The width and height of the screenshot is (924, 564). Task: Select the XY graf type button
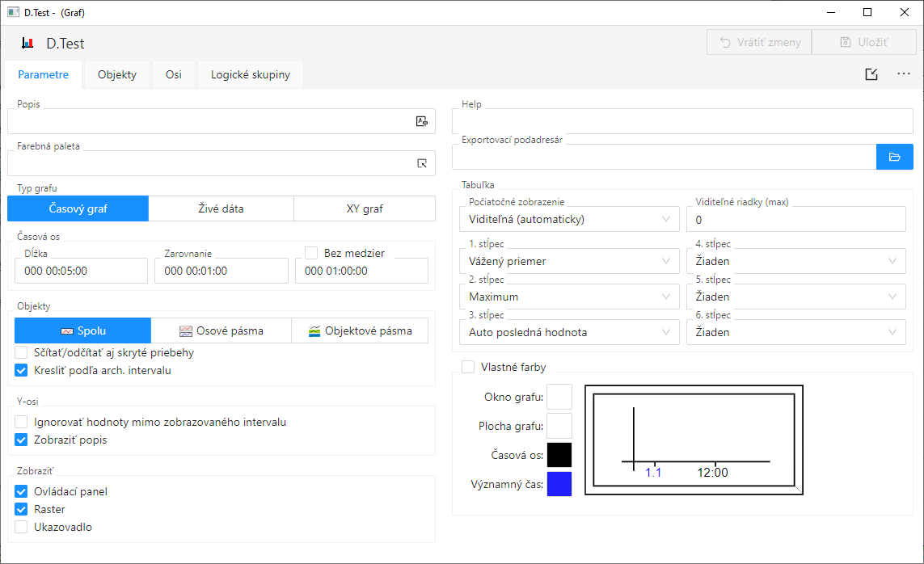point(364,208)
